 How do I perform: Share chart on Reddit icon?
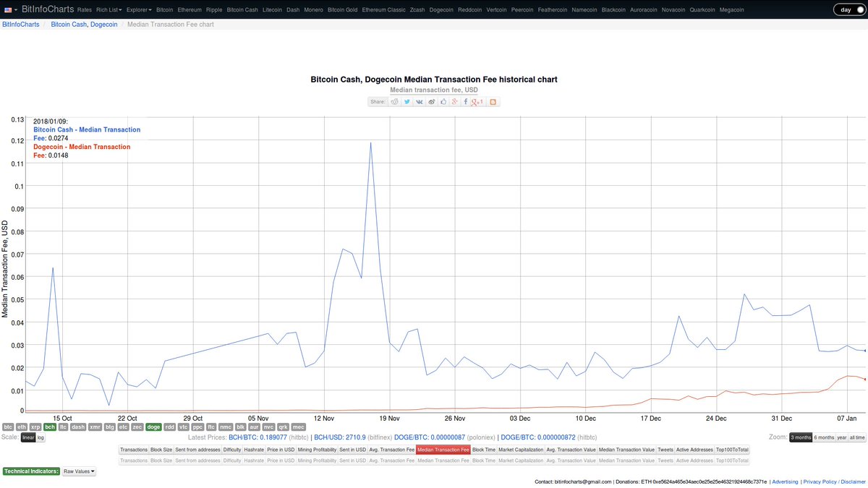395,102
